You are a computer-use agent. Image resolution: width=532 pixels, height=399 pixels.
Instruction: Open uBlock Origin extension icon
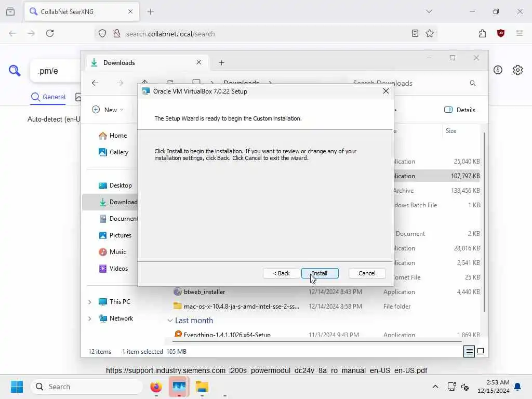(x=501, y=33)
